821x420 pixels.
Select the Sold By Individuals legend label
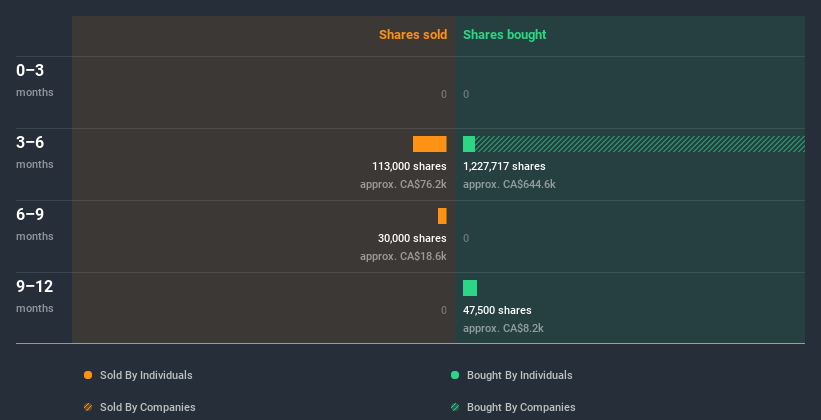[x=146, y=375]
